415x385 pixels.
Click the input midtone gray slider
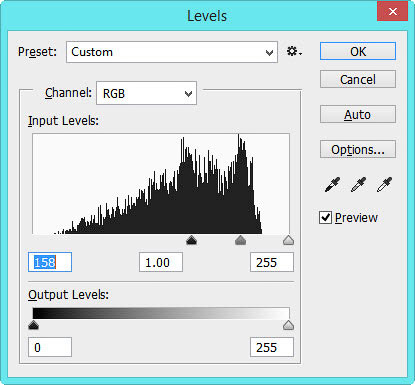(240, 240)
